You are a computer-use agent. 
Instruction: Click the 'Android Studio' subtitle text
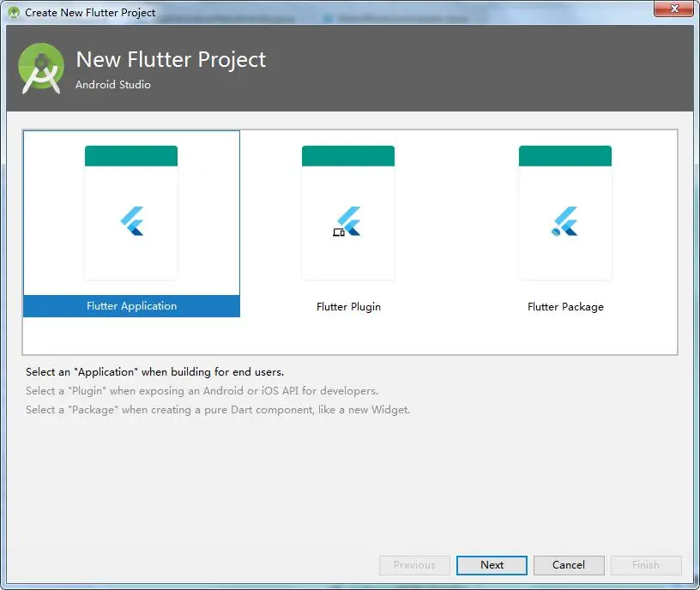(x=113, y=84)
